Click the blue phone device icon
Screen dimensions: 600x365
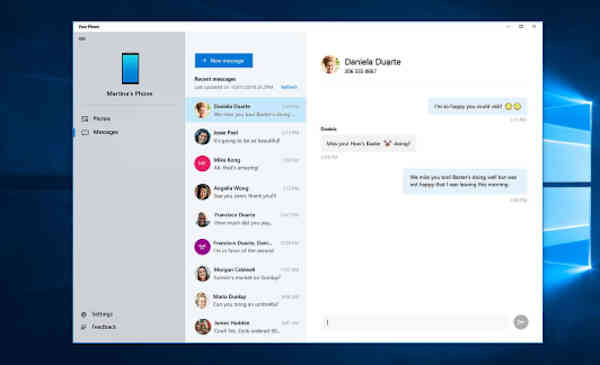[130, 68]
